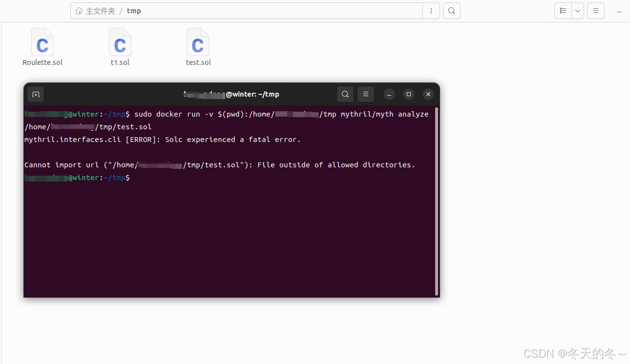
Task: Open the Roulette.sol file icon
Action: click(42, 42)
